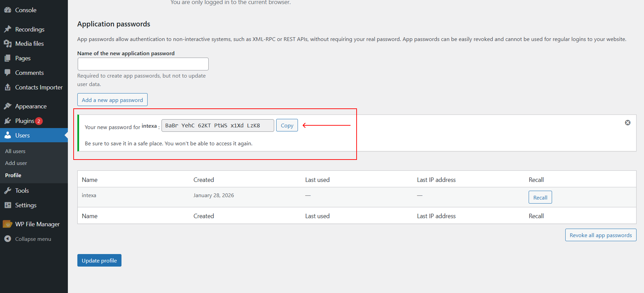Focus the new application password name field
Viewport: 644px width, 293px height.
(143, 64)
